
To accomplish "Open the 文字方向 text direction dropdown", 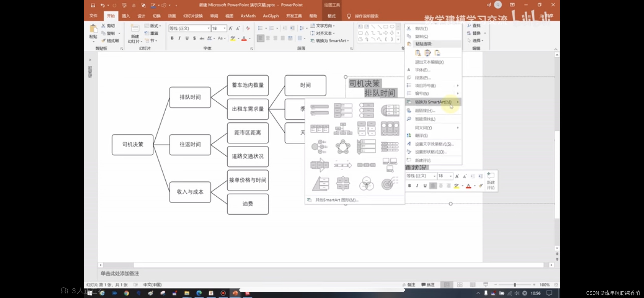I will pos(323,26).
